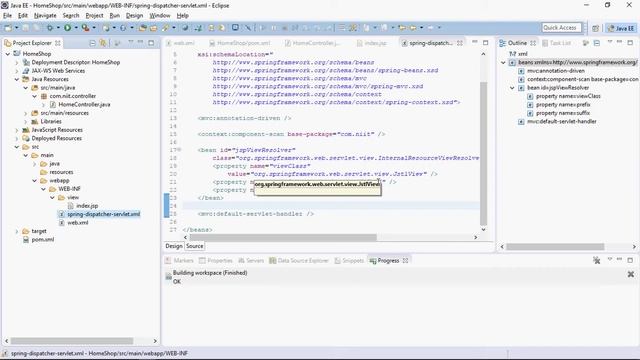Switch to the Java EE perspective button
640x360 pixels.
(620, 28)
